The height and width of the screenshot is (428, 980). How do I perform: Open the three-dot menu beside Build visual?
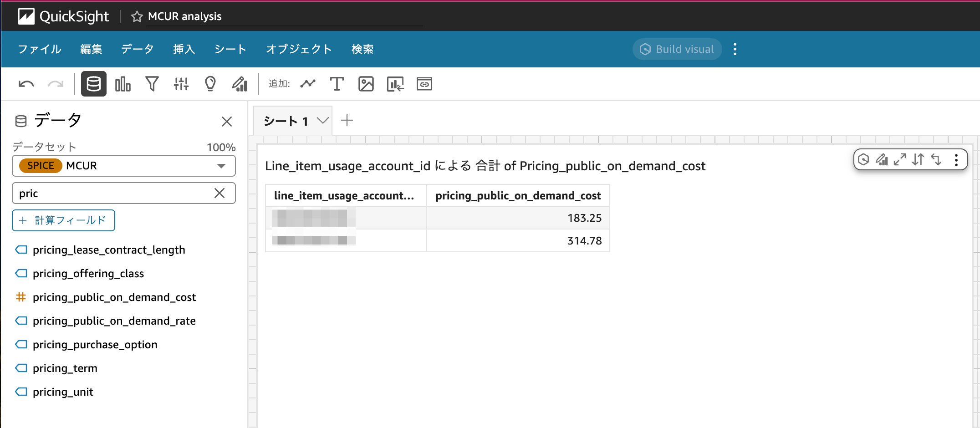[x=735, y=49]
